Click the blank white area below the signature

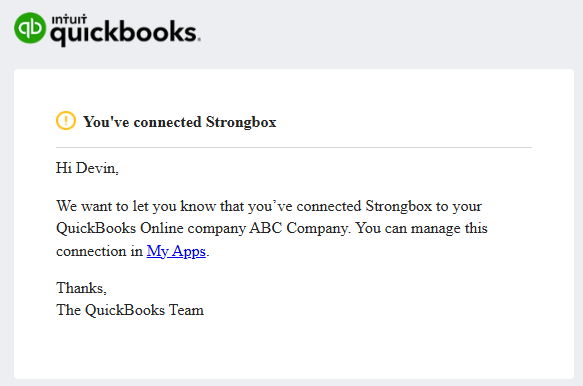294,350
